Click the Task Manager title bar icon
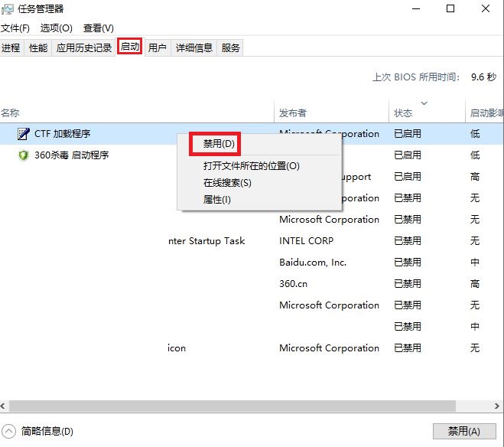 pos(8,9)
